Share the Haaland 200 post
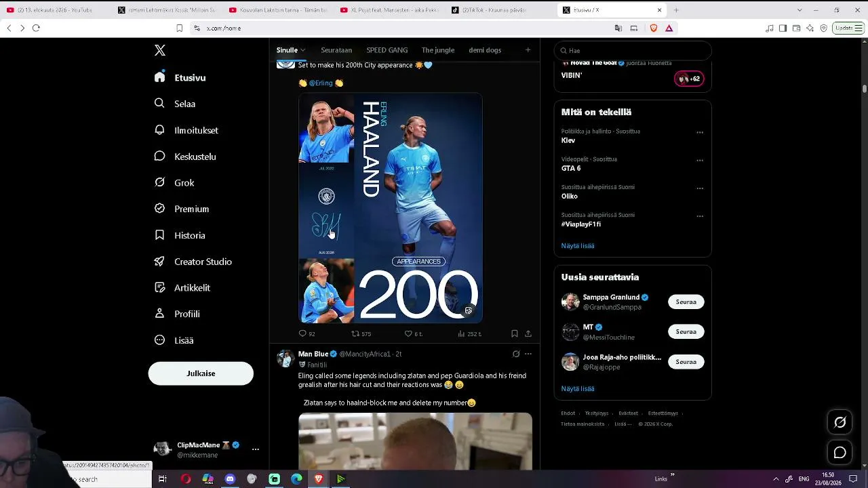This screenshot has height=488, width=868. [528, 333]
